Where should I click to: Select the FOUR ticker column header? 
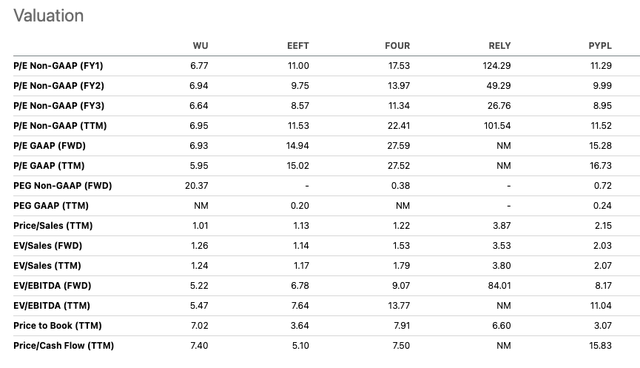pyautogui.click(x=397, y=46)
